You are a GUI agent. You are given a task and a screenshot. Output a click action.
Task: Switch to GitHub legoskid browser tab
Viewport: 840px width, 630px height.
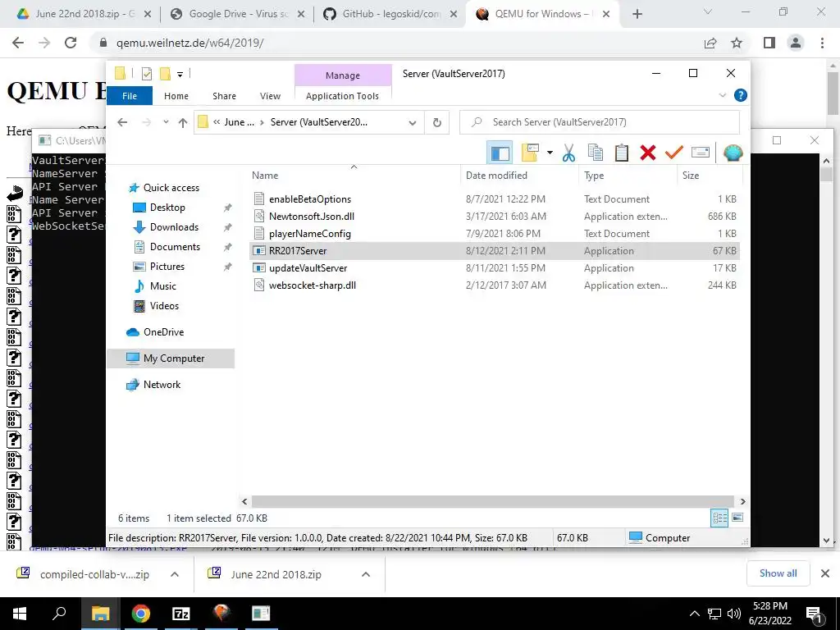click(x=391, y=14)
